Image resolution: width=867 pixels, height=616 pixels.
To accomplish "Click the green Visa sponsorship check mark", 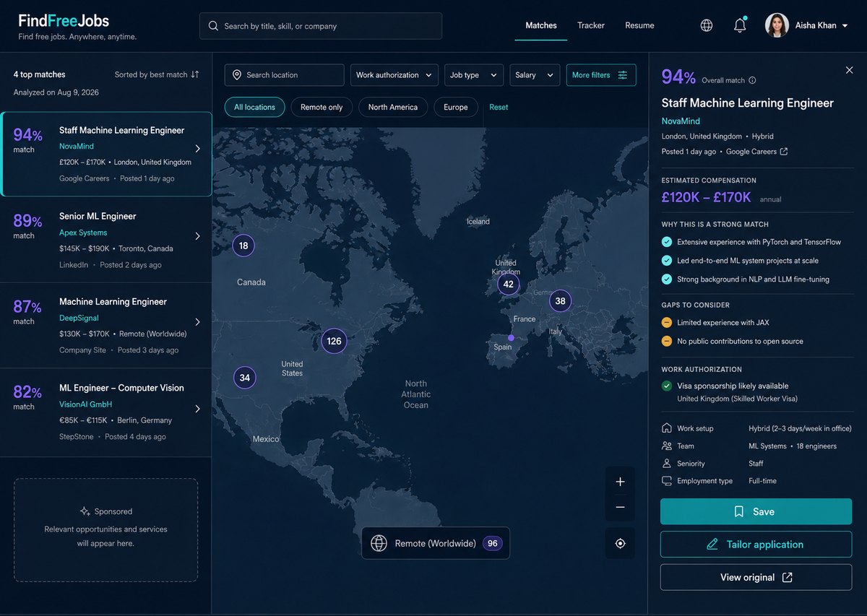I will pyautogui.click(x=667, y=386).
